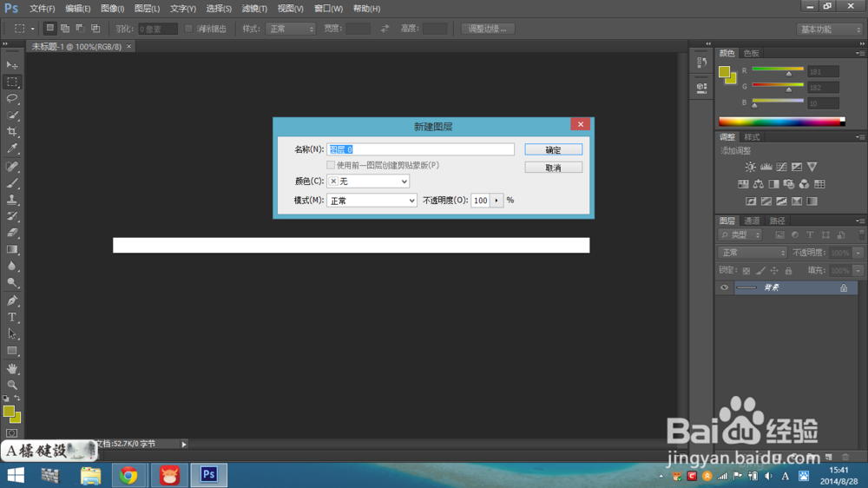Screen dimensions: 868x488
Task: Select the Gradient tool
Action: [12, 249]
